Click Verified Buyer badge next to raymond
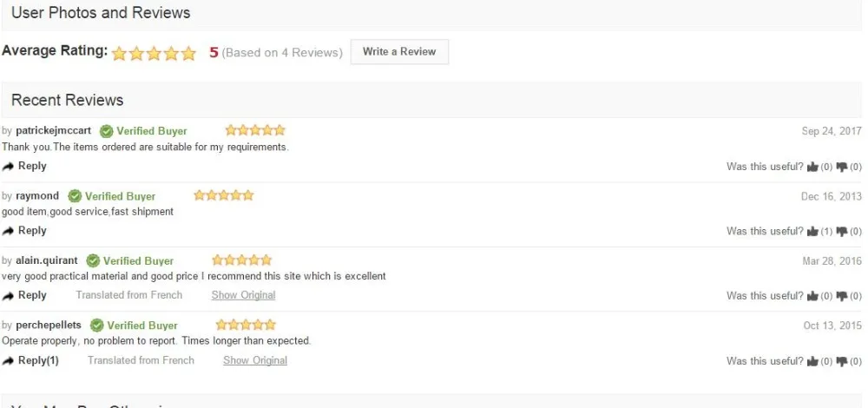This screenshot has width=868, height=408. (x=112, y=196)
